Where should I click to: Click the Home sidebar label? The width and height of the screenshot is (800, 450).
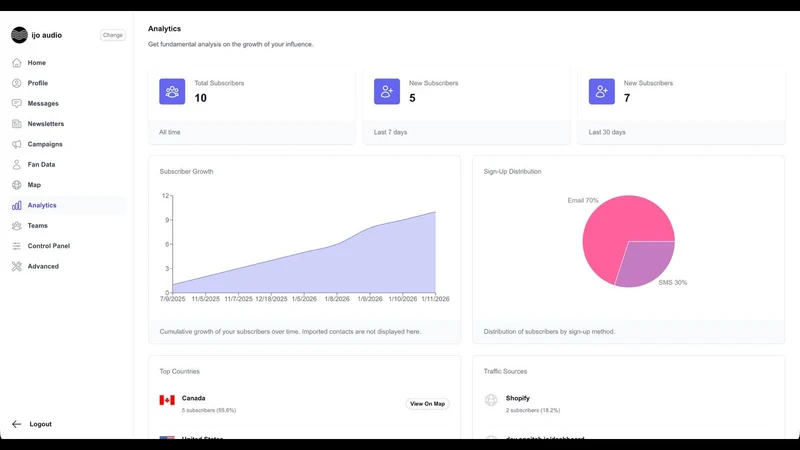37,63
